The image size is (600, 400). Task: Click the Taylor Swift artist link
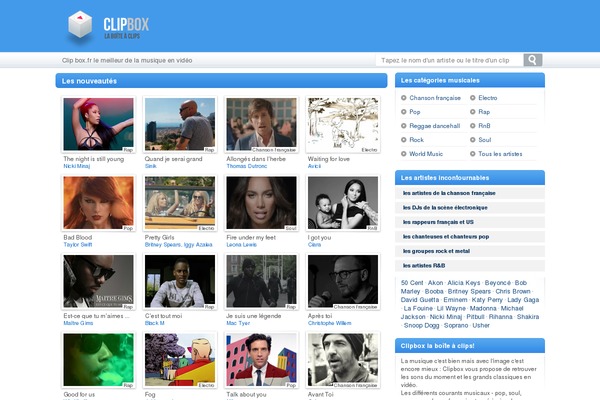click(78, 245)
